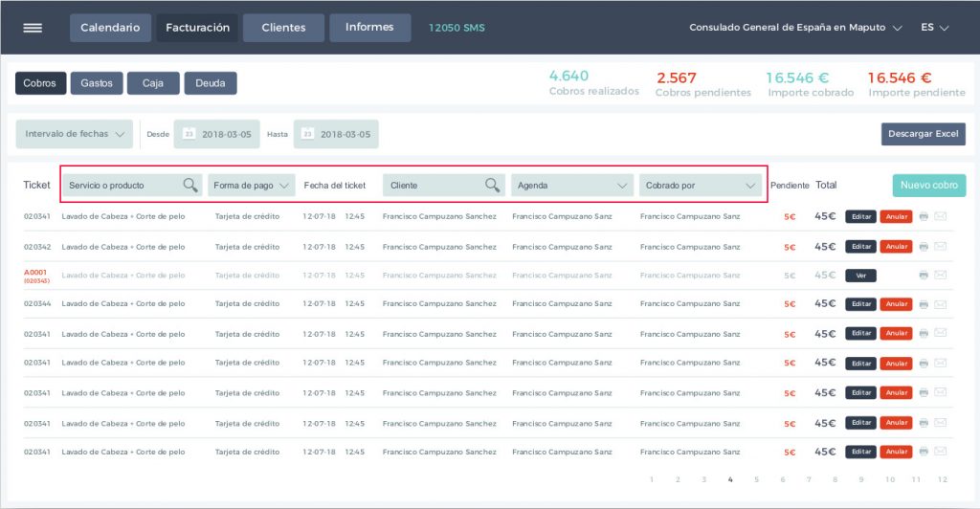Open the ES language selector
Screen dimensions: 980x509
(934, 28)
